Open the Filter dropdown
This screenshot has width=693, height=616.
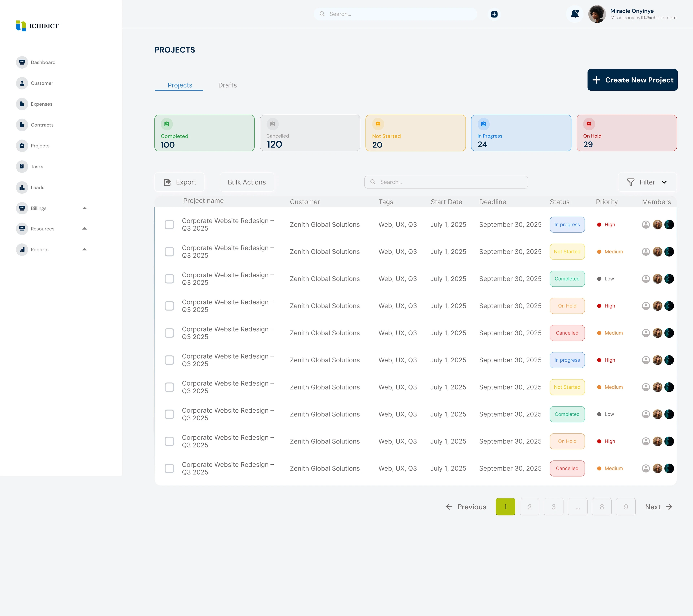pos(647,182)
